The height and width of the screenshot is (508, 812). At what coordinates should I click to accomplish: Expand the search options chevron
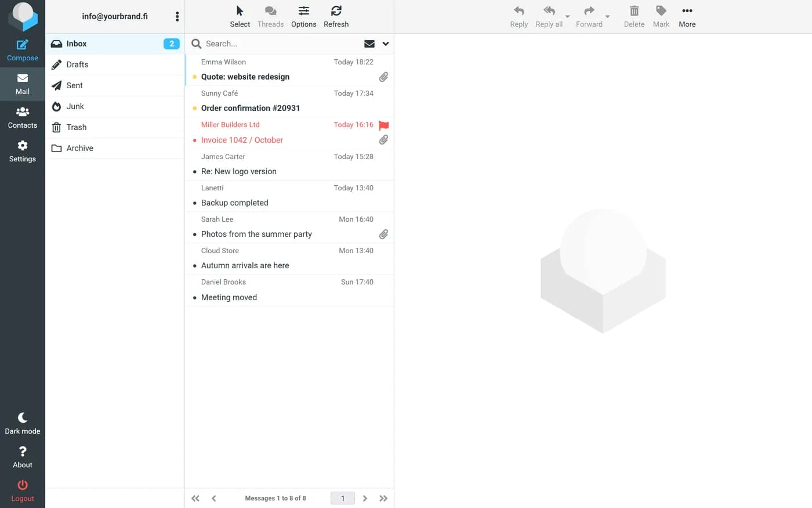[x=386, y=44]
